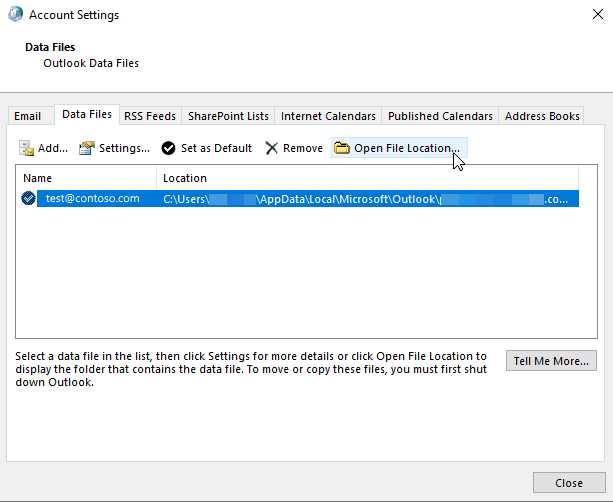The image size is (613, 502).
Task: Show the Address Books tab
Action: coord(542,116)
